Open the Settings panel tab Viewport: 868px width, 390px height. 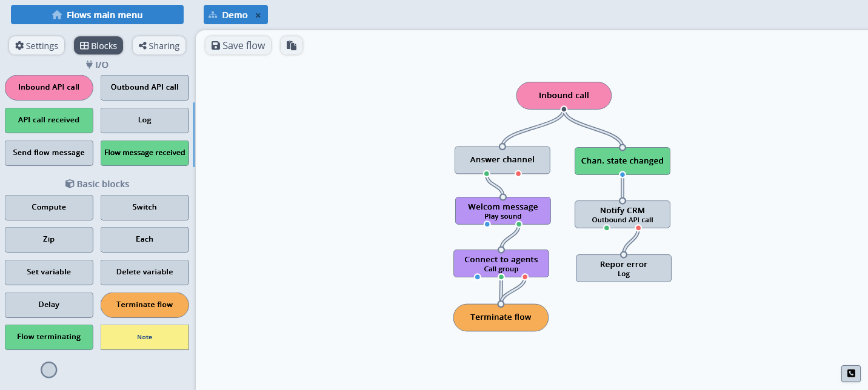pyautogui.click(x=37, y=46)
